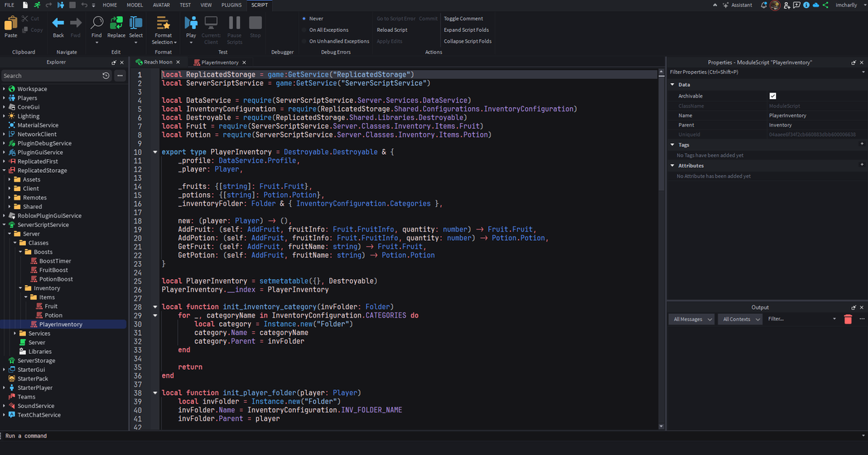Screen dimensions: 868x455
Task: Open the feedback chat bubble icon
Action: click(x=796, y=5)
